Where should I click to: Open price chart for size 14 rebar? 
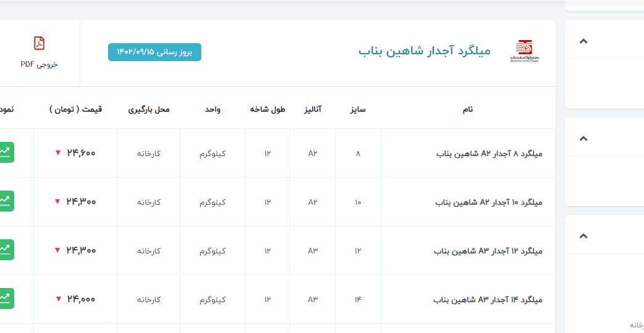pyautogui.click(x=6, y=298)
